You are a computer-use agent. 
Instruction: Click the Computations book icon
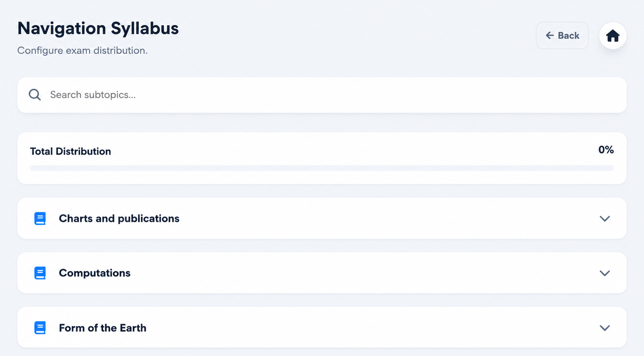40,273
